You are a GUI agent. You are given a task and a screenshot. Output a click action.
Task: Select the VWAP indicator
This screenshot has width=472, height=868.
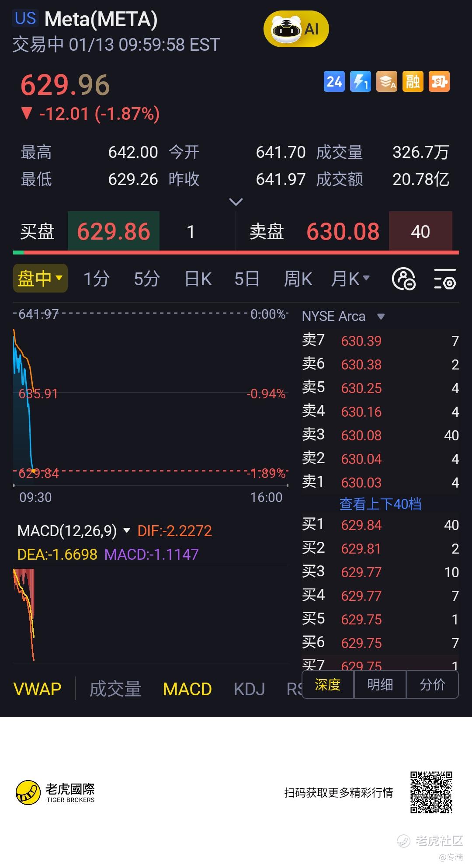coord(38,689)
